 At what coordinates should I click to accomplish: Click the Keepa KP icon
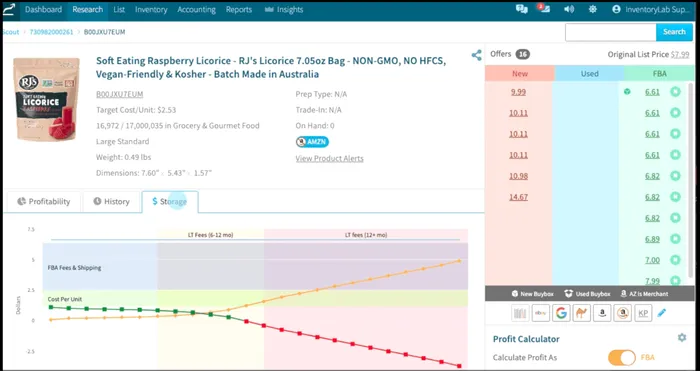[643, 313]
